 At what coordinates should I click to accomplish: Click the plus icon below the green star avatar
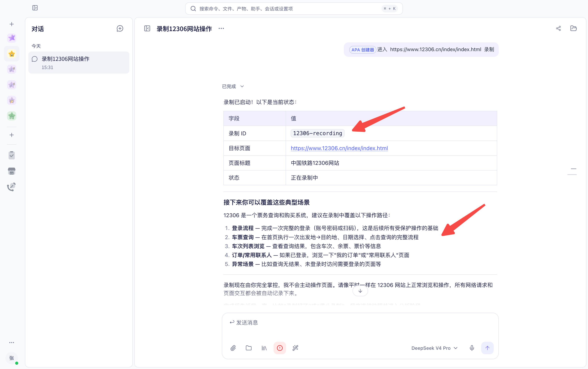tap(12, 135)
